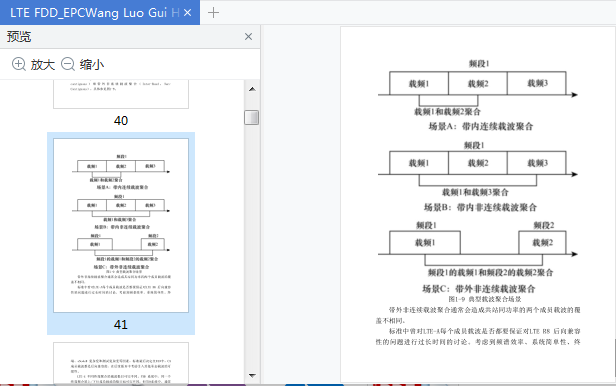
Task: Click caption 场景C：带外非连续载波聚合
Action: pos(478,289)
